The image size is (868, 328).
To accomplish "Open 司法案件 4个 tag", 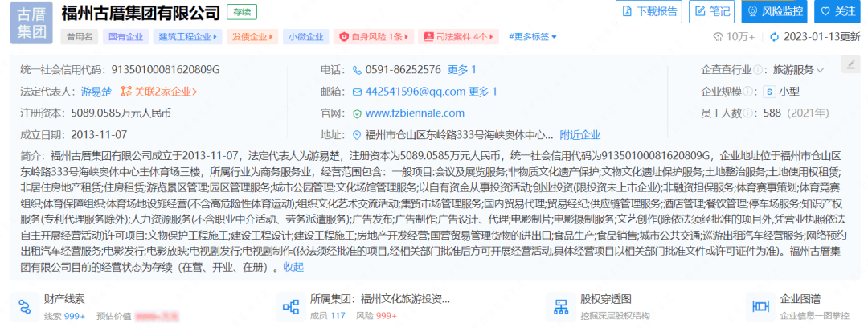I will pos(458,36).
